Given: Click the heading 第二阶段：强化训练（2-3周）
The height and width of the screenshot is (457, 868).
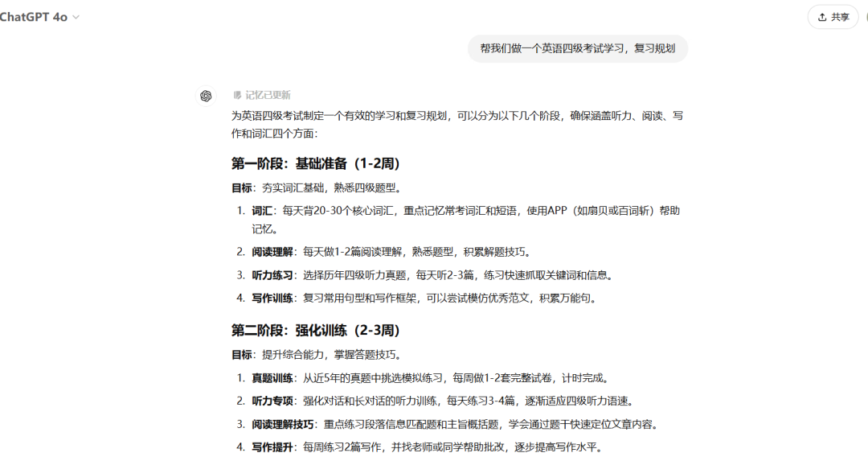Looking at the screenshot, I should point(316,330).
